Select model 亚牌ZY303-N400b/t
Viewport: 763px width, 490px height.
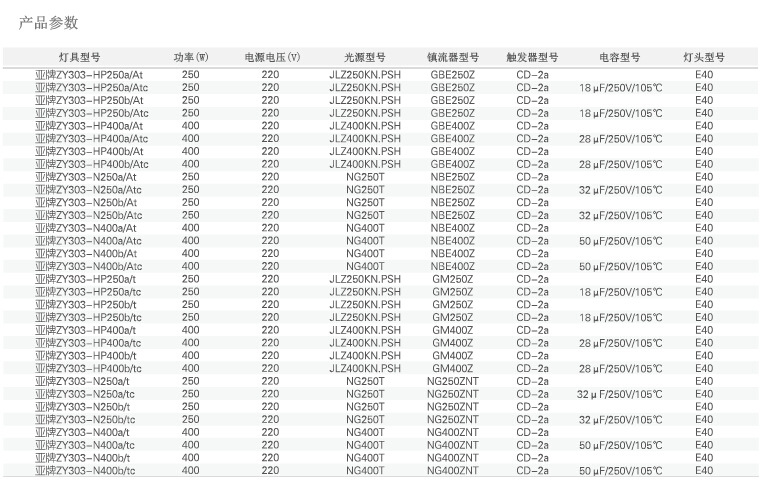click(82, 458)
